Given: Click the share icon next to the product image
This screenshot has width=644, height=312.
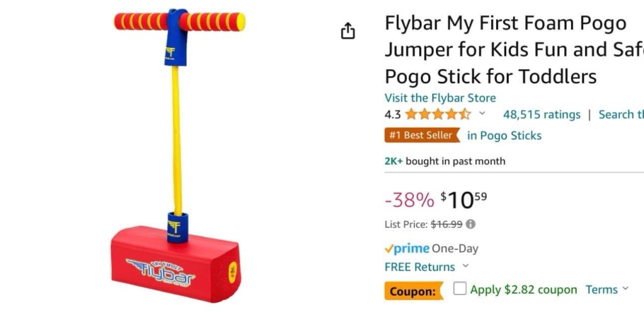Looking at the screenshot, I should coord(348,31).
